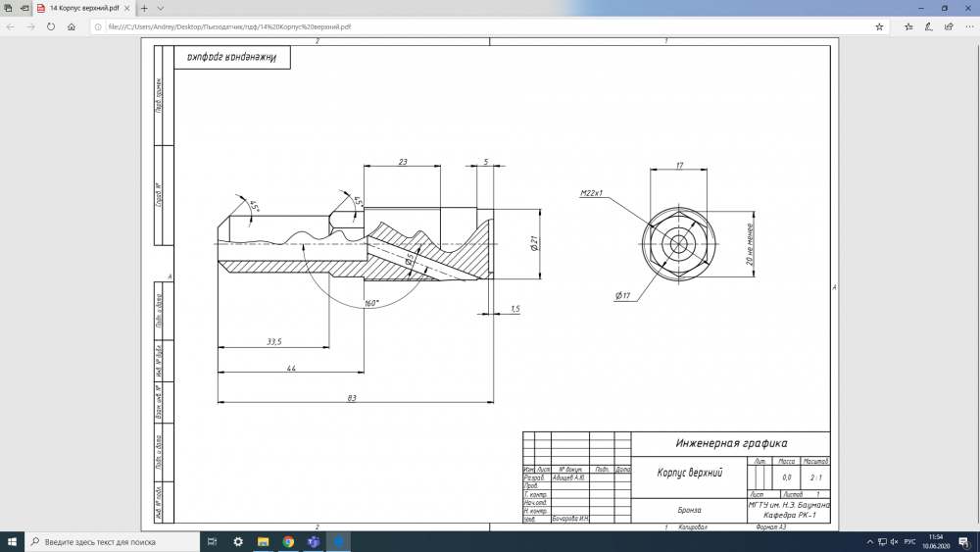Click the 'Бронза' material text
Screen dimensions: 980x552
(689, 510)
